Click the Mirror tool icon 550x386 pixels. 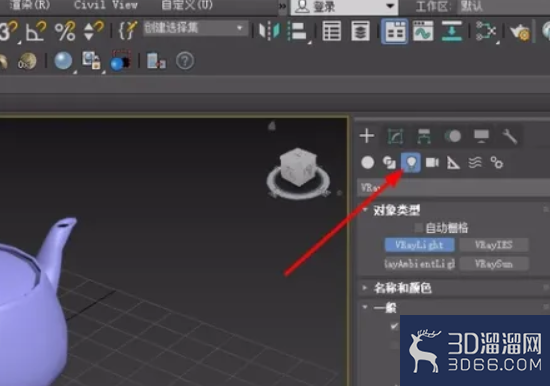tap(269, 31)
